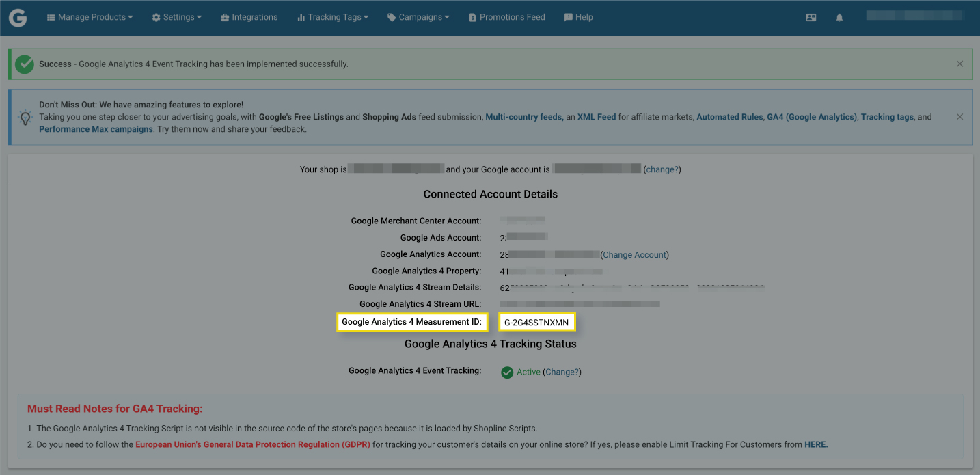Open notifications bell icon
Image resolution: width=980 pixels, height=475 pixels.
pyautogui.click(x=840, y=18)
